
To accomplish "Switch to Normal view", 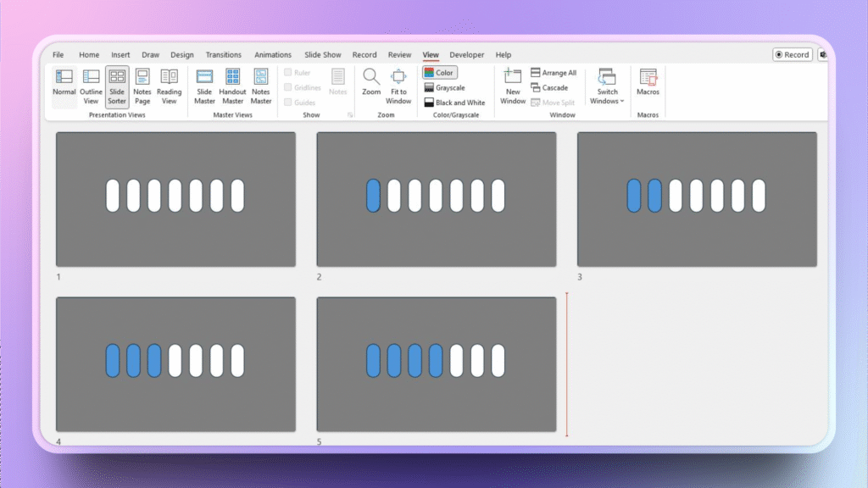I will pyautogui.click(x=64, y=86).
